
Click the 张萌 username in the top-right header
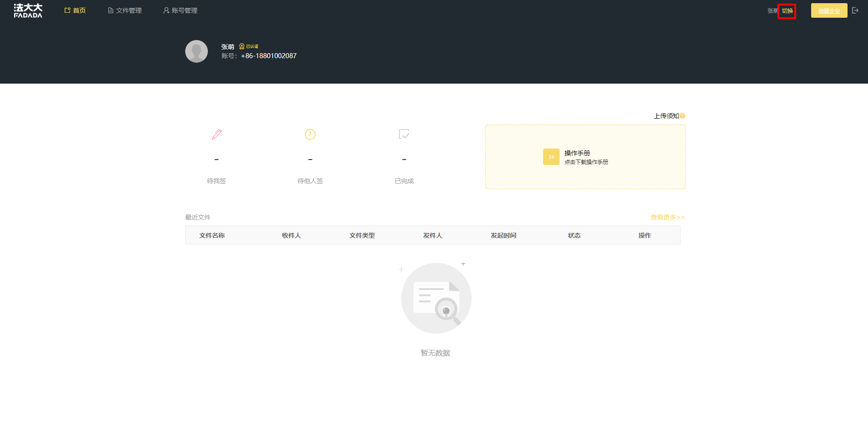[772, 11]
